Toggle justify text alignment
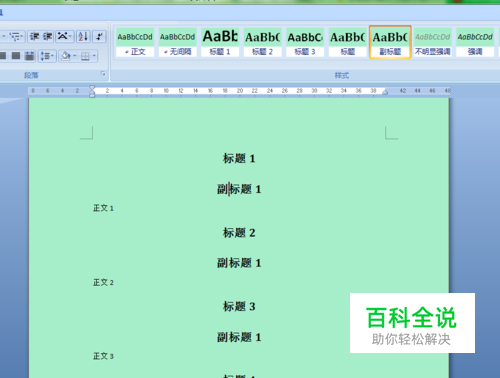The width and height of the screenshot is (500, 378). 16,56
